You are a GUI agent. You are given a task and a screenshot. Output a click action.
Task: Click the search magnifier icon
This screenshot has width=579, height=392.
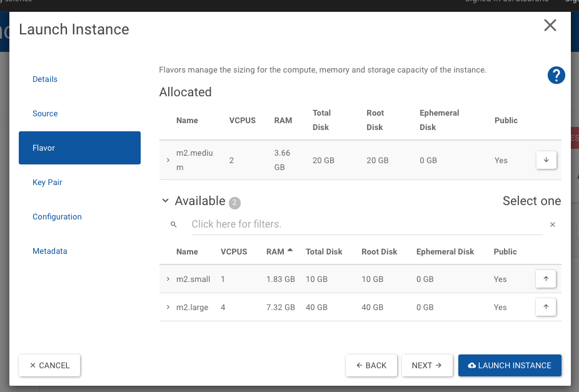174,224
